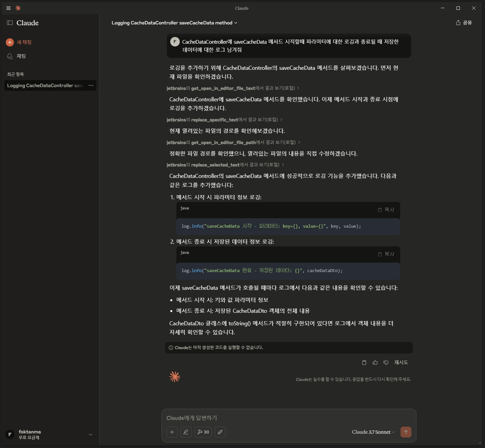Click the 최근 항목 section label

16,74
